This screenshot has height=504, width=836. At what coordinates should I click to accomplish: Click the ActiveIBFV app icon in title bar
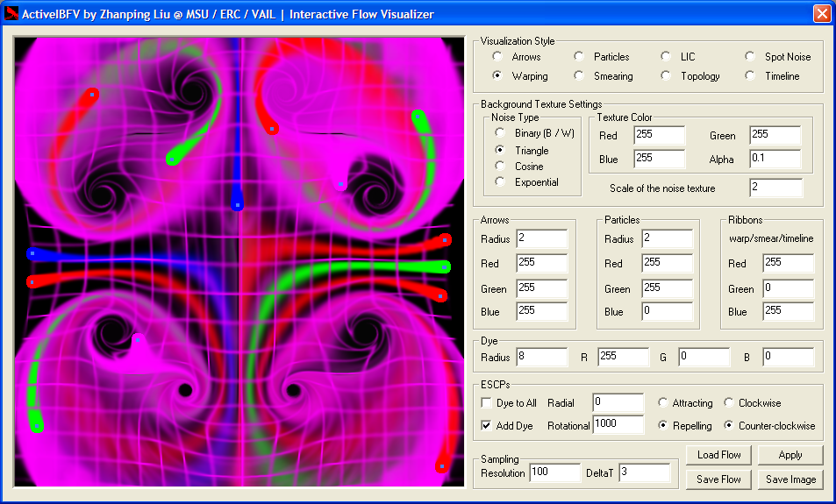[12, 14]
